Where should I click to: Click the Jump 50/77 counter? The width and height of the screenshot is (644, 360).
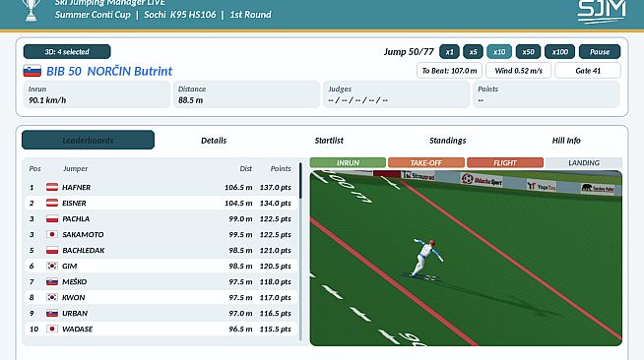pos(409,52)
